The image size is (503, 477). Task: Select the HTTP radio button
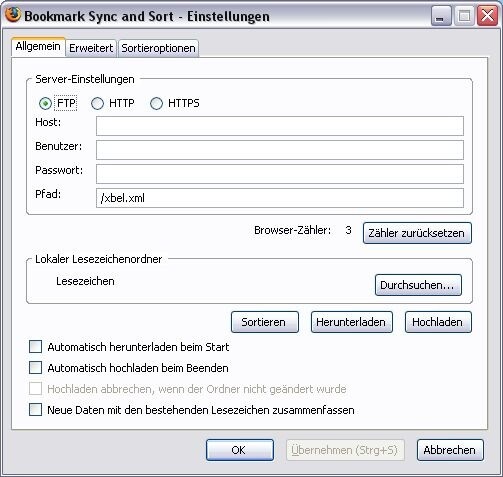pos(97,103)
